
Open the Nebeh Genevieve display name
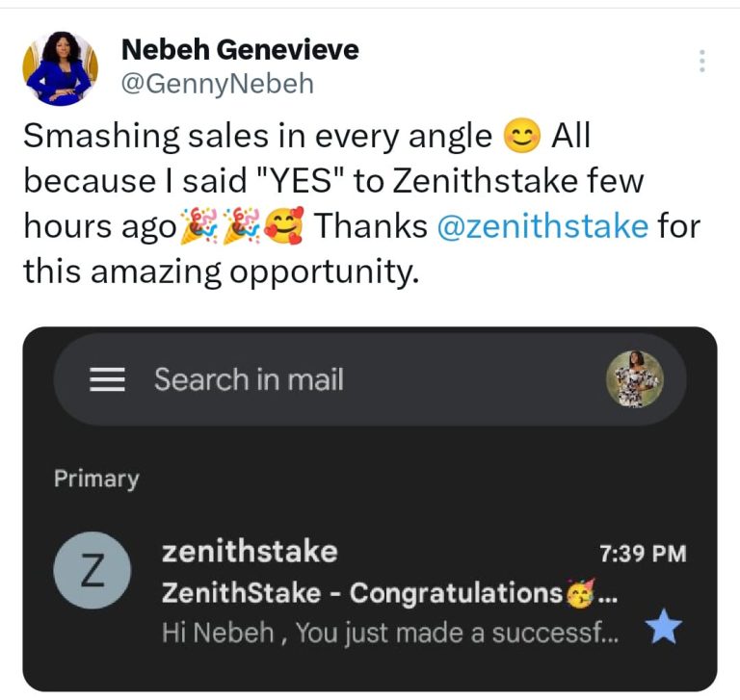[241, 49]
